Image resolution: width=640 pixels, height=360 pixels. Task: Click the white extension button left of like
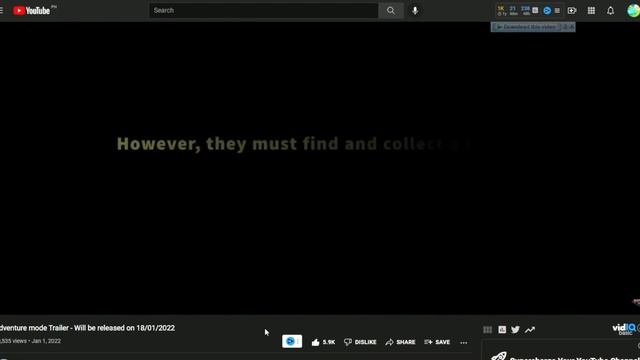292,341
